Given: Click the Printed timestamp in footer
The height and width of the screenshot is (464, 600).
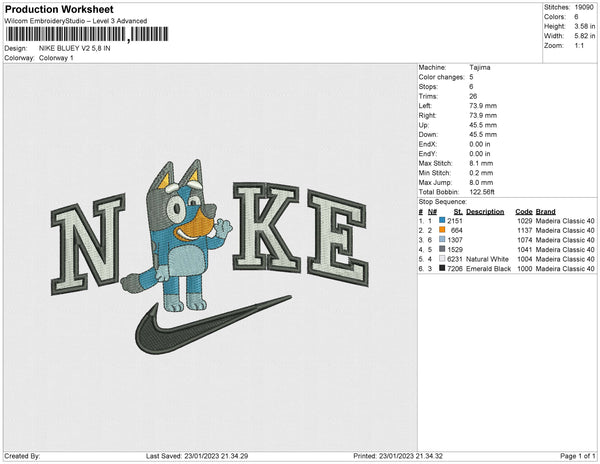Looking at the screenshot, I should pyautogui.click(x=398, y=456).
